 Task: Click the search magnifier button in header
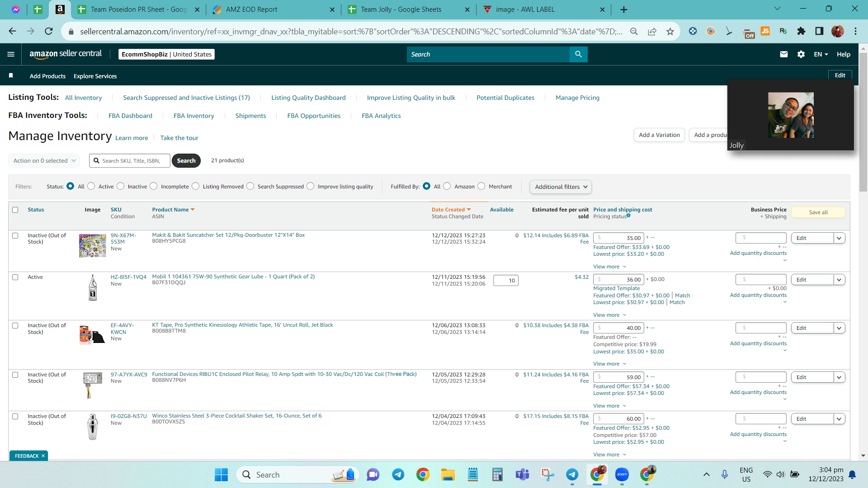tap(578, 54)
